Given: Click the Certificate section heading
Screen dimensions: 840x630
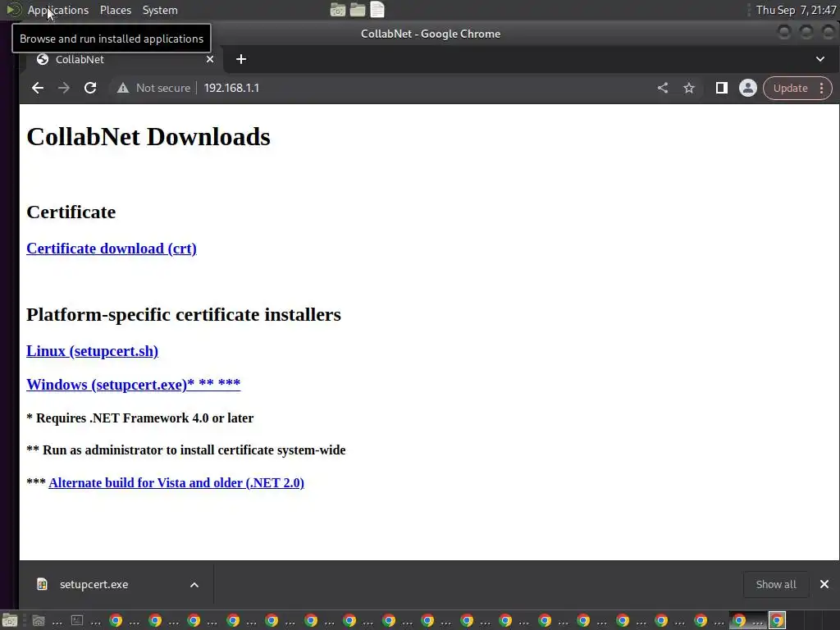Looking at the screenshot, I should 71,212.
